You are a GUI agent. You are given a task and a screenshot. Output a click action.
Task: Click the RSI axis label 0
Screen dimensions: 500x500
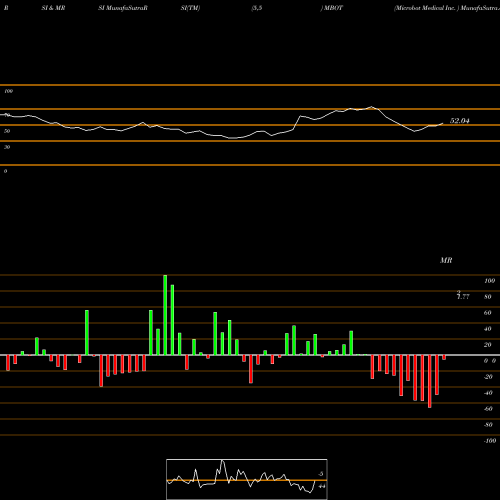[x=5, y=171]
